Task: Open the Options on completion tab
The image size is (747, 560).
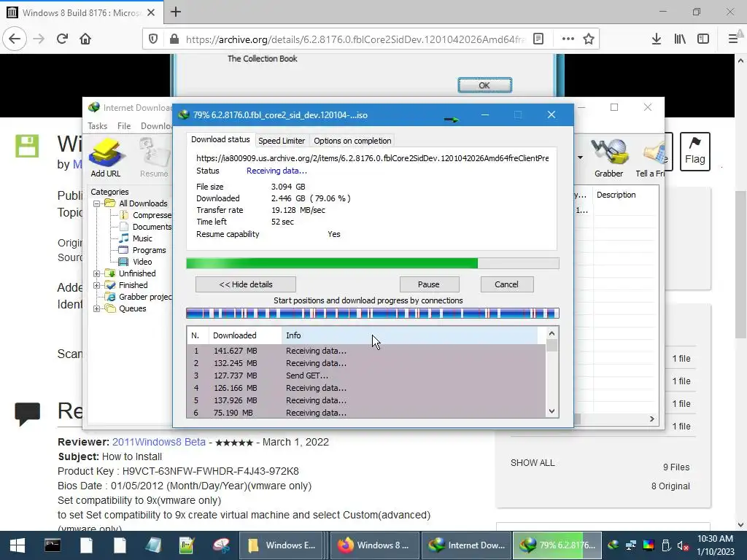Action: click(352, 141)
